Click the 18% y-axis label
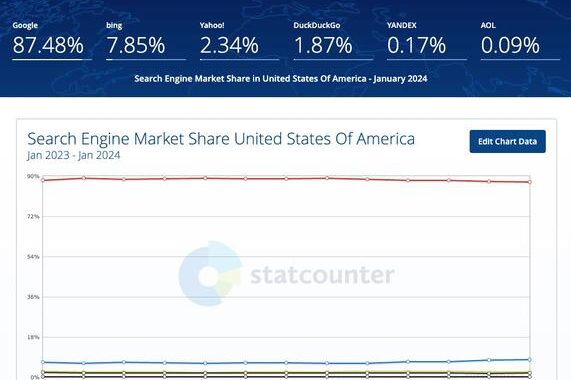571x380 pixels. click(x=33, y=337)
